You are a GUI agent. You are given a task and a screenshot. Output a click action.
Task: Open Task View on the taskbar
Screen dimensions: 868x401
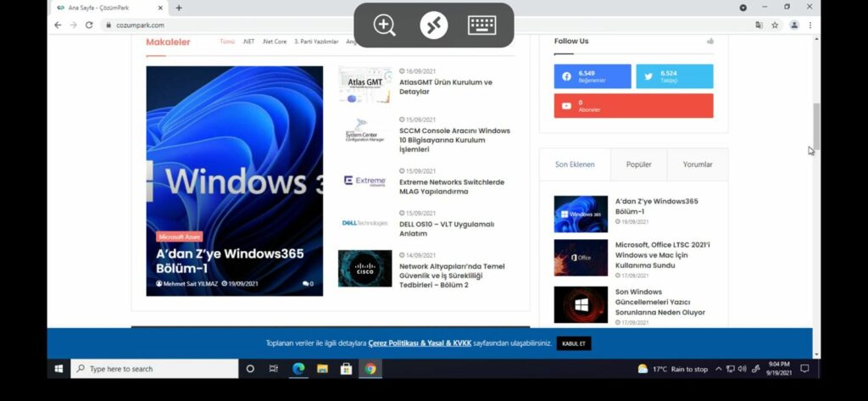point(274,369)
